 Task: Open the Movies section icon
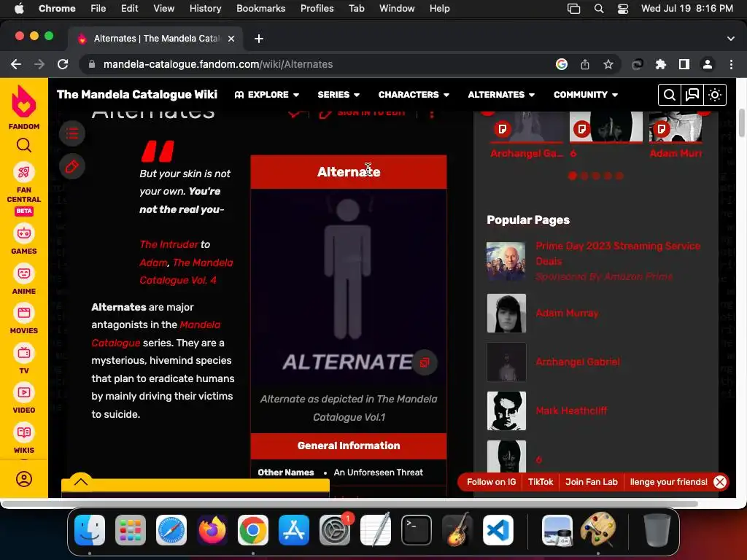24,313
